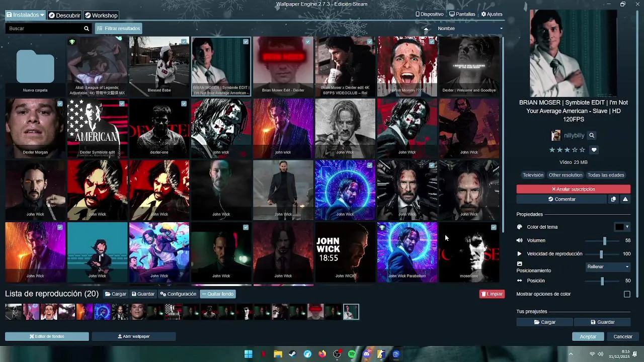Toggle ascending sort arrow next to Nombre
The width and height of the screenshot is (644, 362).
pyautogui.click(x=426, y=29)
